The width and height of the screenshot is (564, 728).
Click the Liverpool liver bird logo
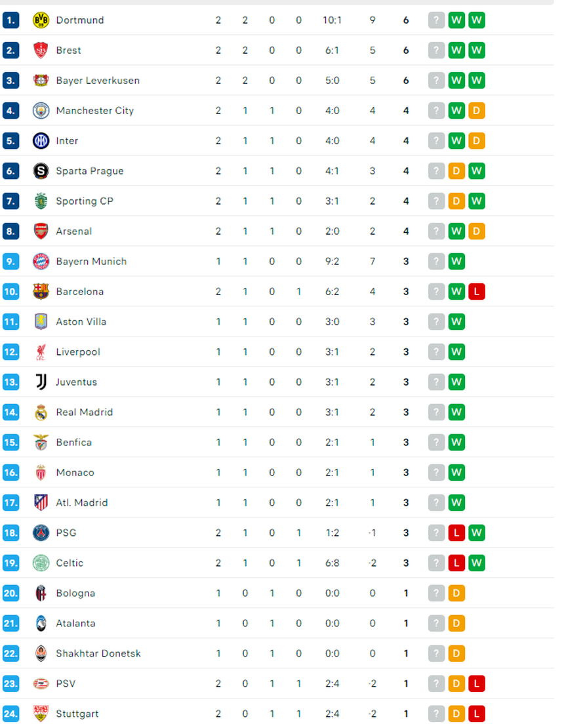tap(41, 352)
